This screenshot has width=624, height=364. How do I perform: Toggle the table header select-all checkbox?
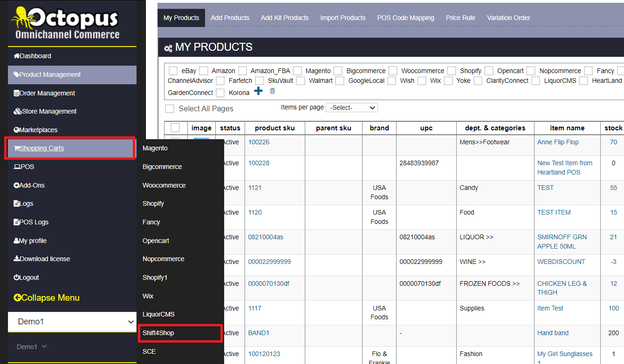click(175, 128)
